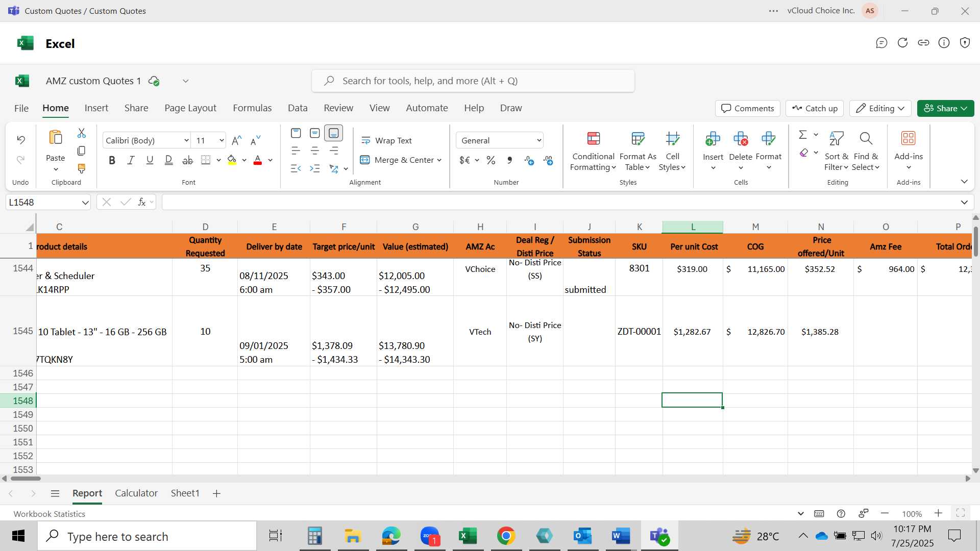This screenshot has height=551, width=980.
Task: Click the info icon in Teams header
Action: [944, 43]
